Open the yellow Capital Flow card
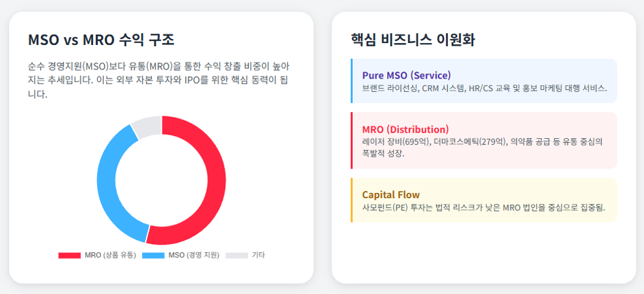This screenshot has width=644, height=294. pyautogui.click(x=483, y=200)
